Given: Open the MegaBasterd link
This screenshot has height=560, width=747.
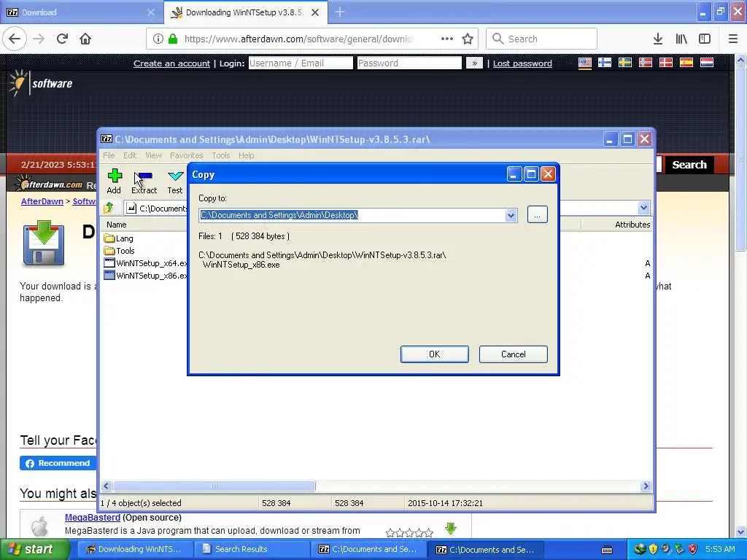Looking at the screenshot, I should (x=93, y=518).
